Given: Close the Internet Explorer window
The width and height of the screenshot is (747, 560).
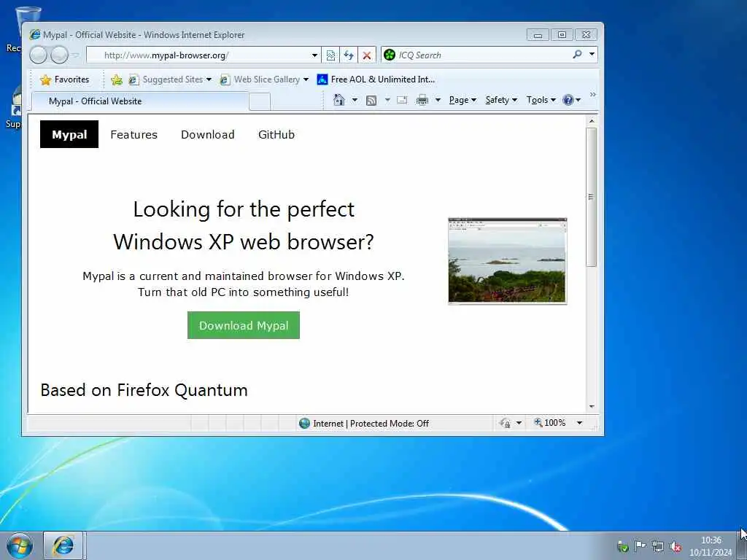Looking at the screenshot, I should [x=587, y=35].
